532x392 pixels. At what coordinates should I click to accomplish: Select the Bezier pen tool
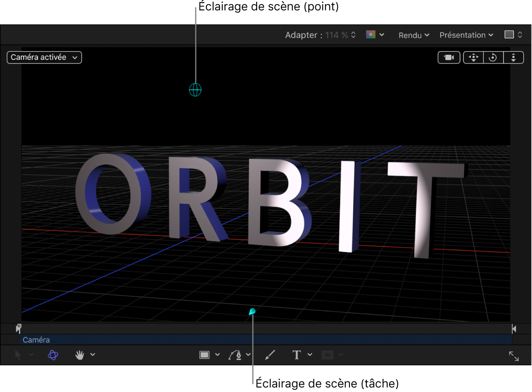click(235, 355)
